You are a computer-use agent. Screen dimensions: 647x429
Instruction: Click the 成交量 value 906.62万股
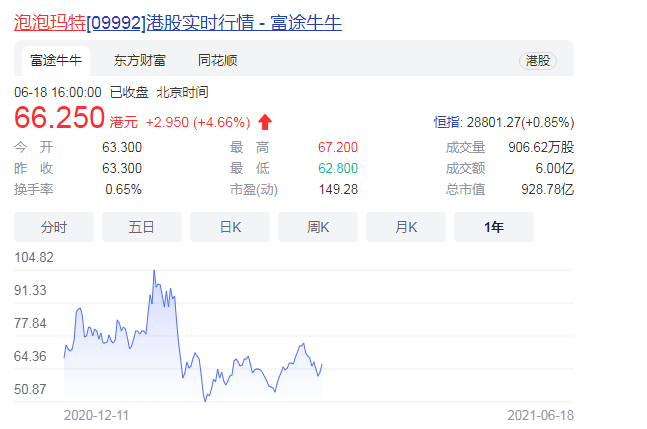pos(541,147)
